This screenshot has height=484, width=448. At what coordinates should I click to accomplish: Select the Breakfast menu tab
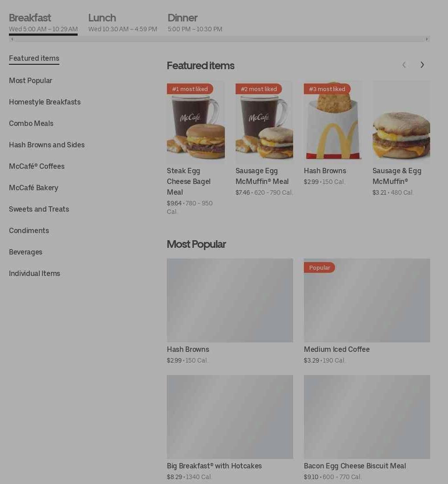43,22
